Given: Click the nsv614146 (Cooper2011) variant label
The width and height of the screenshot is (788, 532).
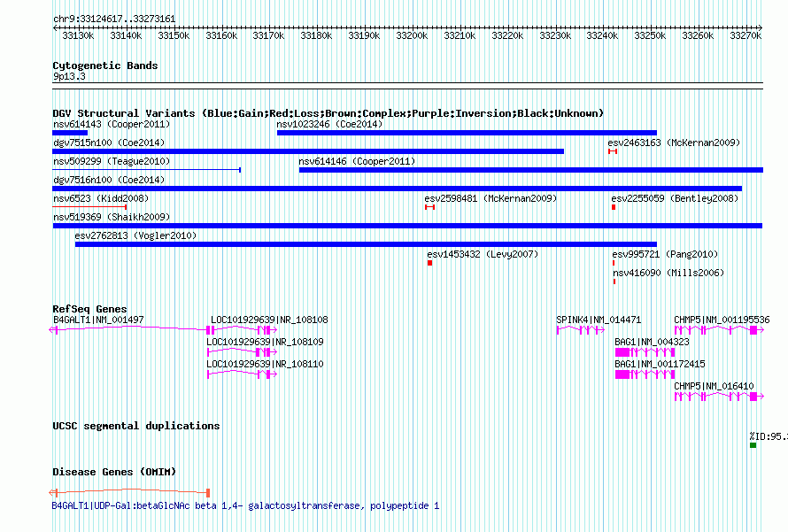Looking at the screenshot, I should 357,161.
